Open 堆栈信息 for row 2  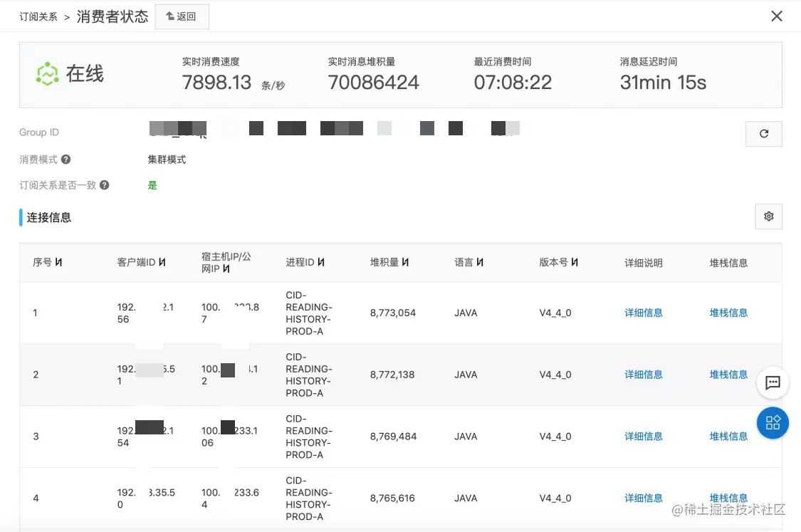[728, 375]
